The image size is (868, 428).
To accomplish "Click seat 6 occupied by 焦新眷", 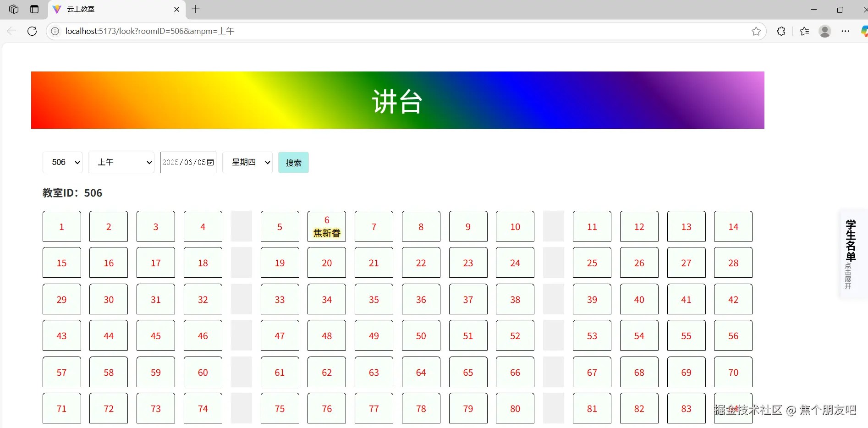I will click(x=326, y=226).
